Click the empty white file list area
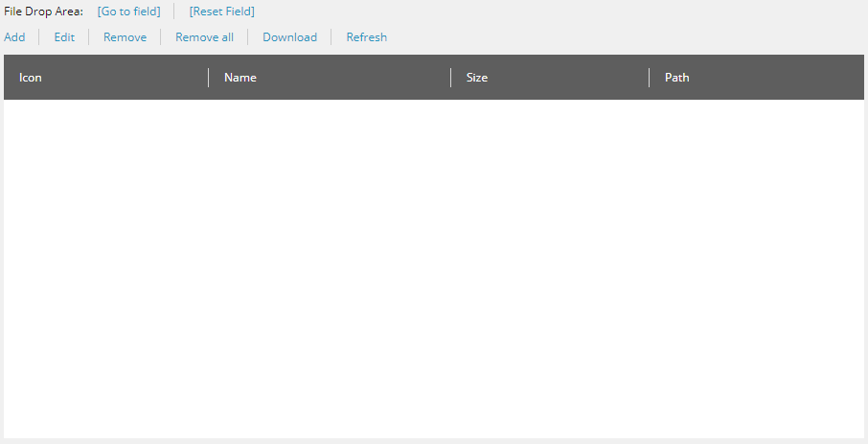Image resolution: width=868 pixels, height=444 pixels. 433,269
